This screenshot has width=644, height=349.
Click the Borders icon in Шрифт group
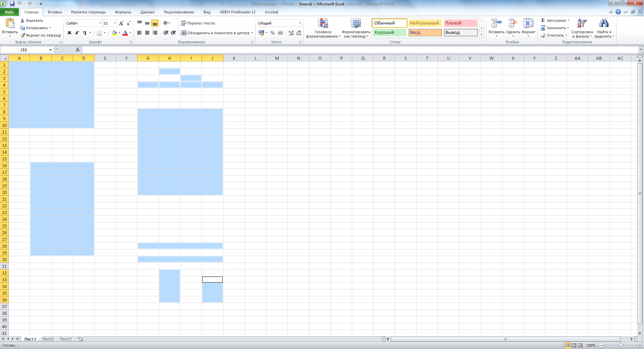[99, 33]
